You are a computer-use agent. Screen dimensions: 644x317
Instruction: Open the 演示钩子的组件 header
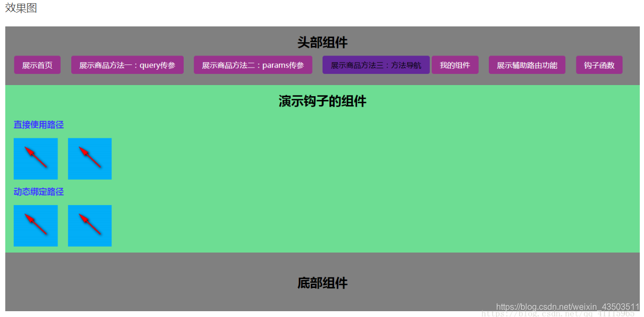(322, 101)
